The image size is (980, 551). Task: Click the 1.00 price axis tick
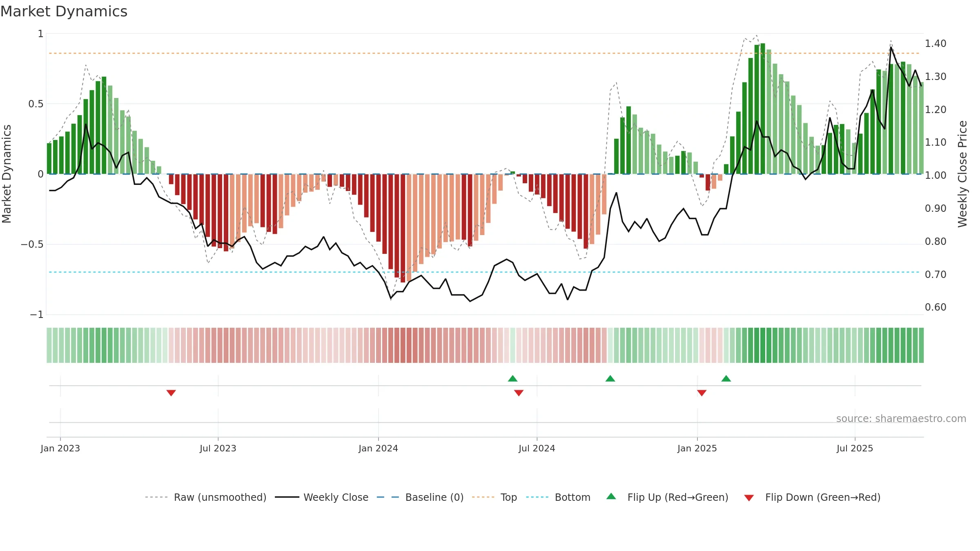[935, 175]
